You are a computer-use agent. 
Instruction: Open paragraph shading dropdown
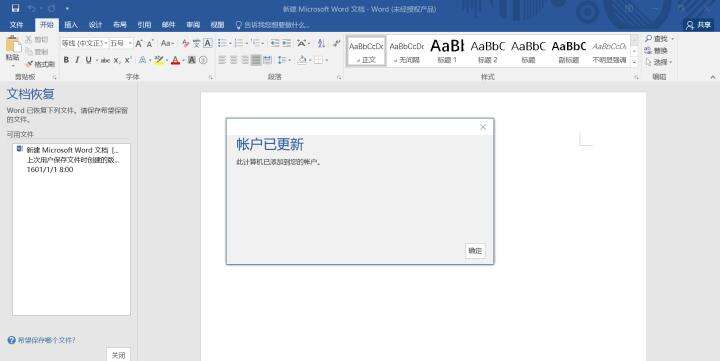coord(309,60)
